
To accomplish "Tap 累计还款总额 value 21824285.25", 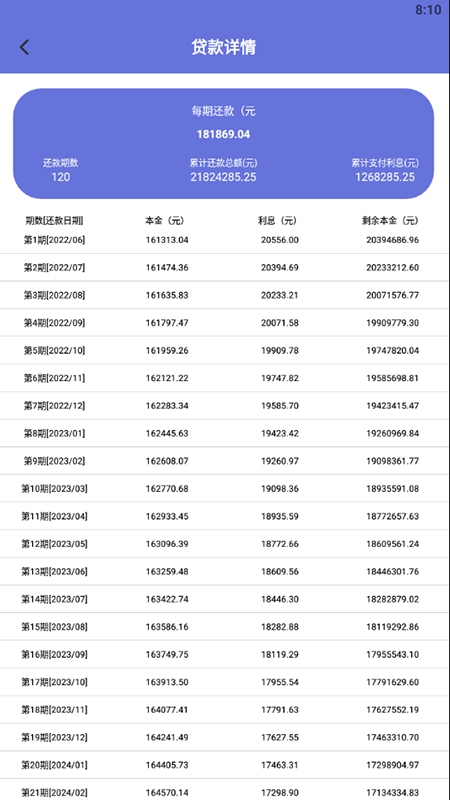I will click(x=223, y=178).
